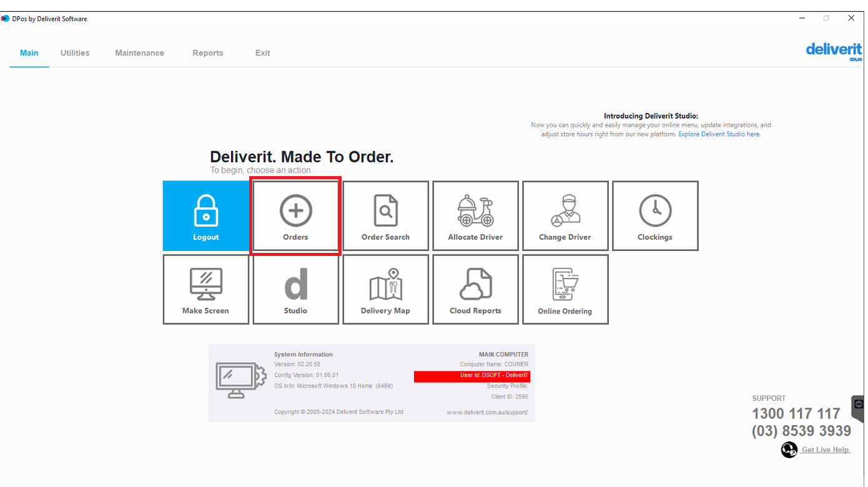The height and width of the screenshot is (487, 868).
Task: Open the Maintenance tab
Action: tap(139, 53)
